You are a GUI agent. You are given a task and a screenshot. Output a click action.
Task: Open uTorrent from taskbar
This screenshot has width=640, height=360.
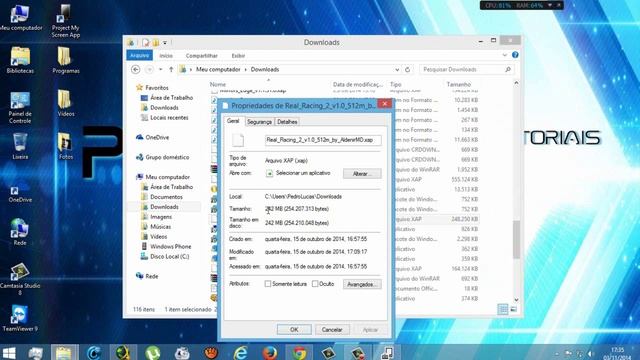[x=153, y=353]
